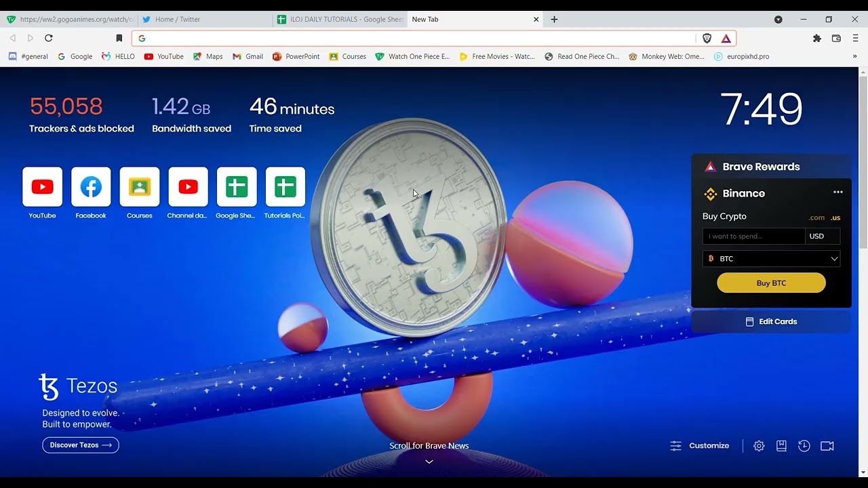Click the Brave Shields lion icon
This screenshot has height=488, width=868.
tap(707, 39)
